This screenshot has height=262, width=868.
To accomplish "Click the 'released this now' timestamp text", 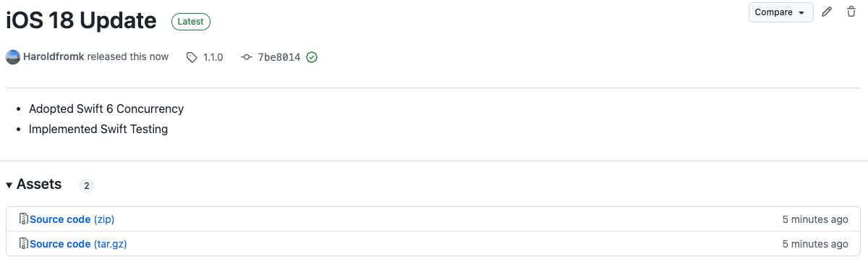I will (128, 56).
